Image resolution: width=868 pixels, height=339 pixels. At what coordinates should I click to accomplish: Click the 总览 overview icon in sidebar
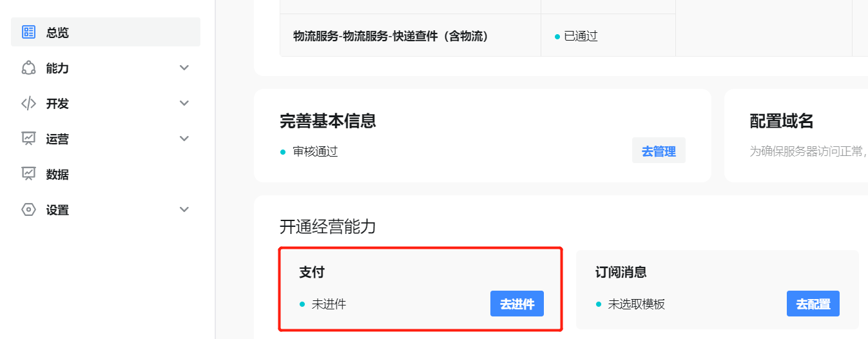(28, 32)
